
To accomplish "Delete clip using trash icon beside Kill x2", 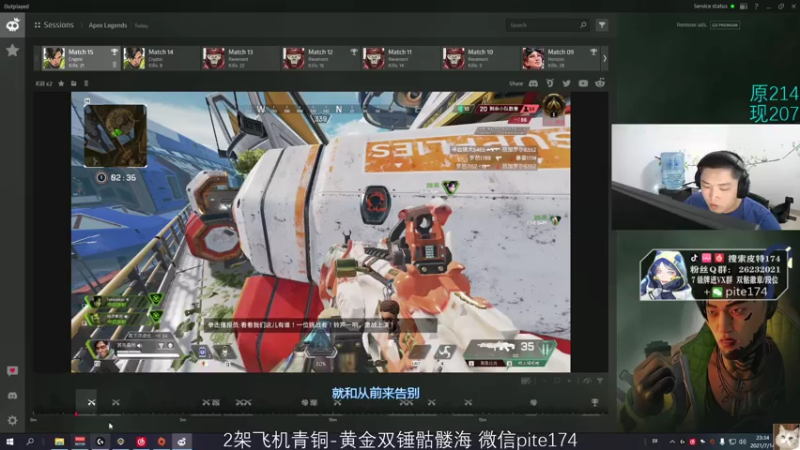I will (x=86, y=83).
